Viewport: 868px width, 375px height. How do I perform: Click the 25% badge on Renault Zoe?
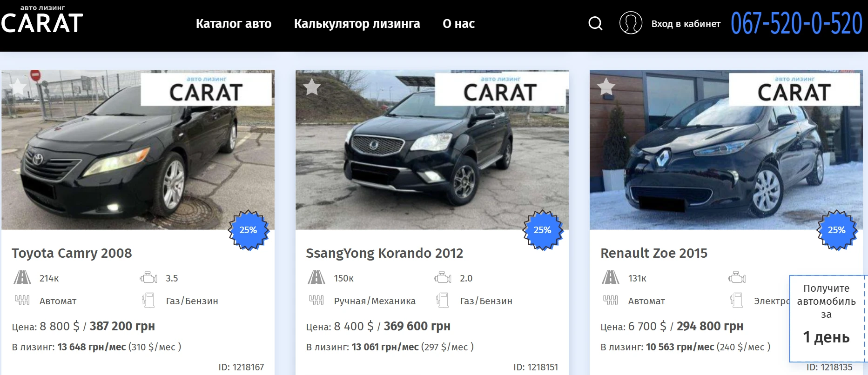(837, 230)
